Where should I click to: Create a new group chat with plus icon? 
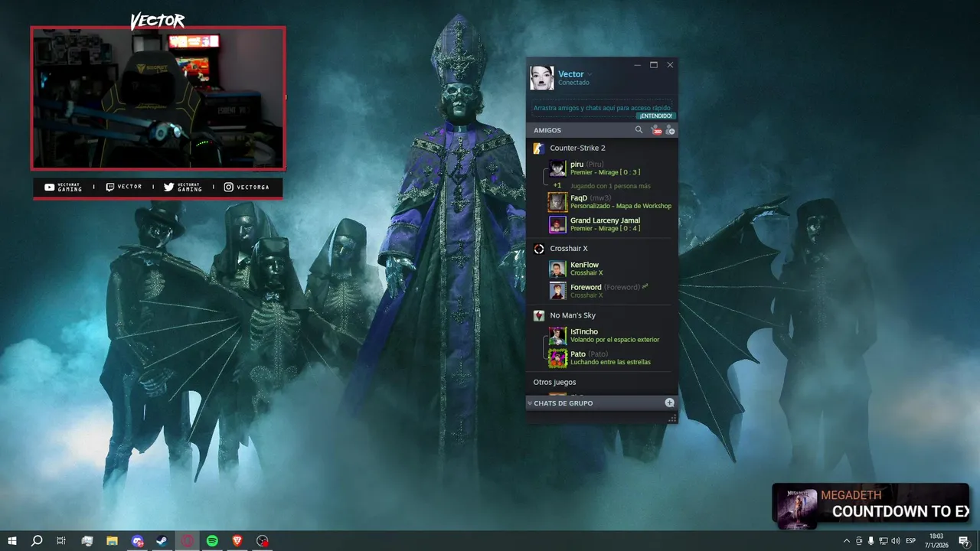[x=669, y=403]
